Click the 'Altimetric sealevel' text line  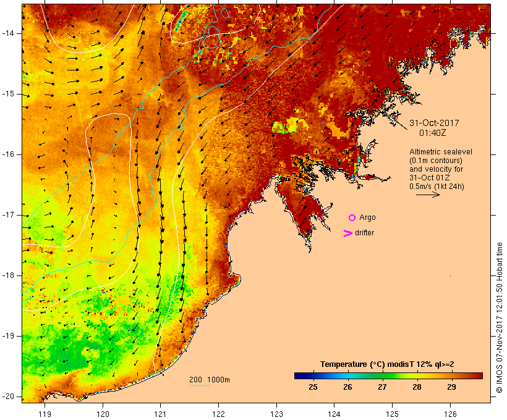441,152
